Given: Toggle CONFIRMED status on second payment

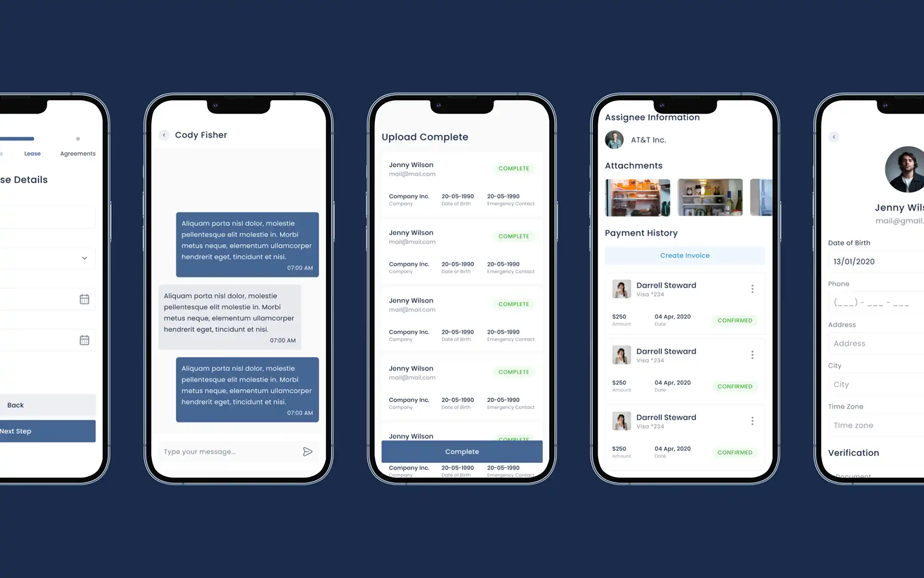Looking at the screenshot, I should (734, 386).
